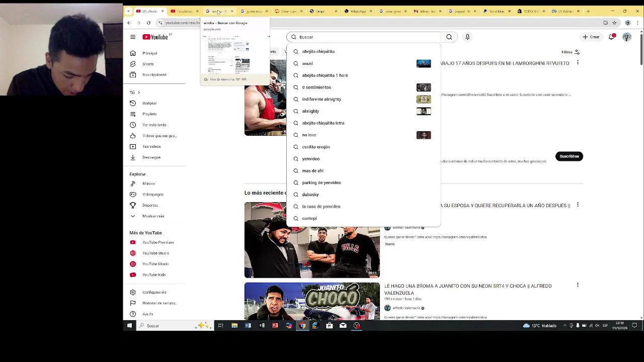
Task: Open Chrome tab search dropdown arrow
Action: [128, 11]
